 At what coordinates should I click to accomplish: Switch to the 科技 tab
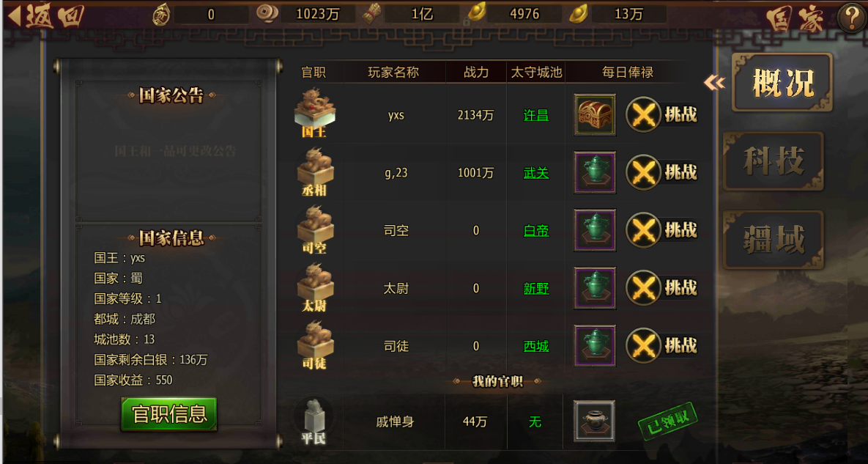point(774,161)
